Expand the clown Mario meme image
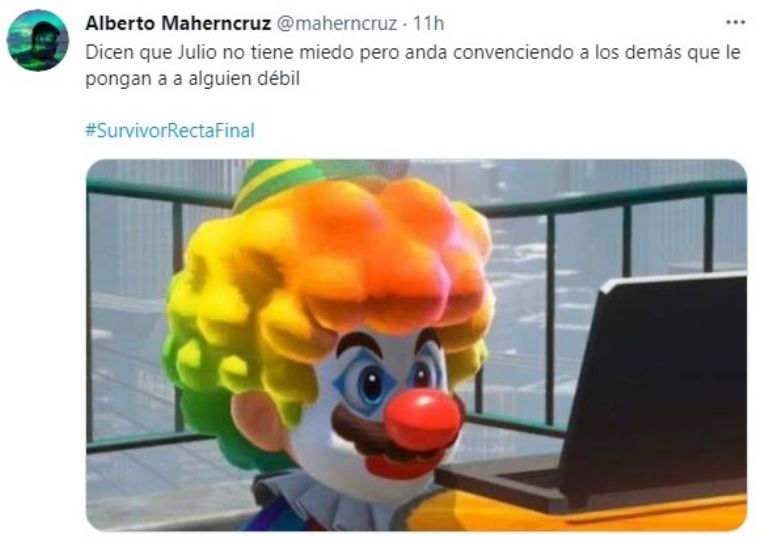 [x=416, y=345]
